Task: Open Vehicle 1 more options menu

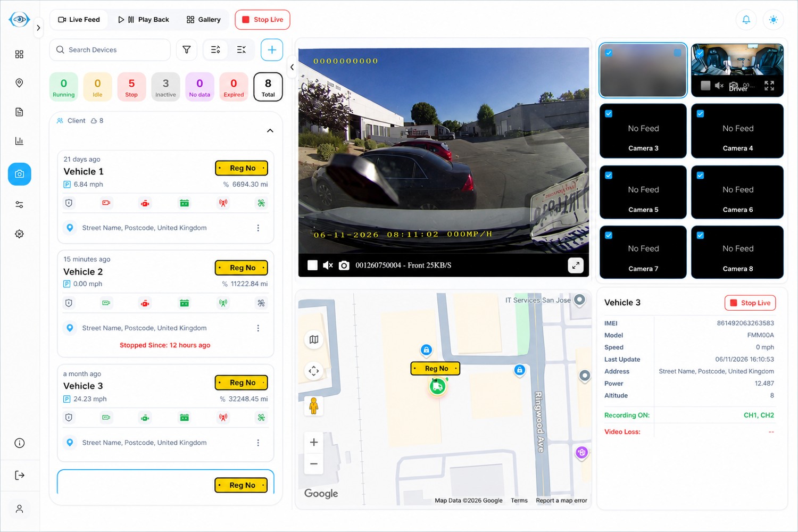Action: coord(258,228)
